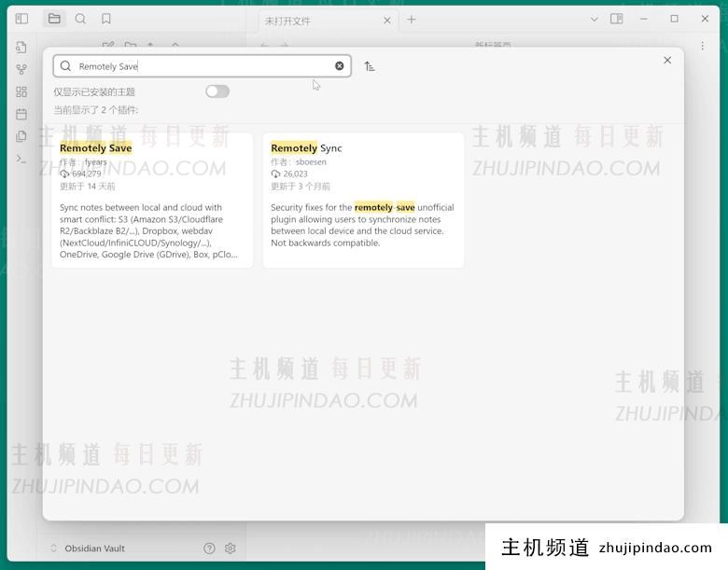Open the Remotely Save plugin card
This screenshot has height=570, width=728.
point(152,200)
